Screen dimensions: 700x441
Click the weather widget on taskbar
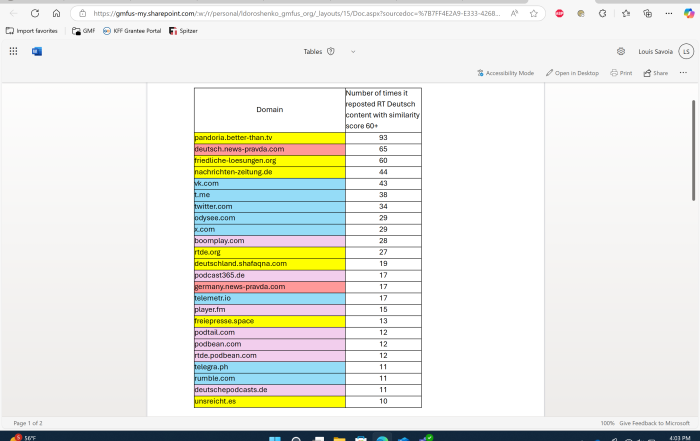click(x=23, y=437)
